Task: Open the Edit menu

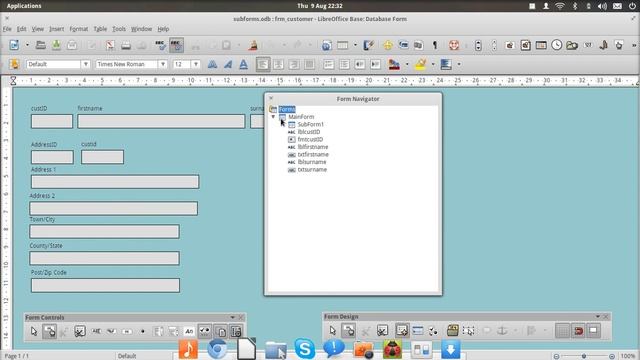Action: (x=21, y=29)
